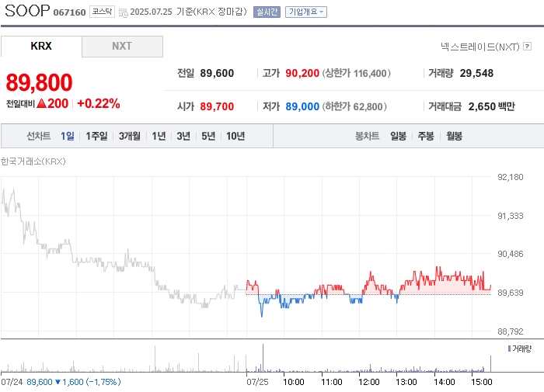Click the high price 90,200
Viewport: 544px width, 392px height.
pyautogui.click(x=302, y=73)
